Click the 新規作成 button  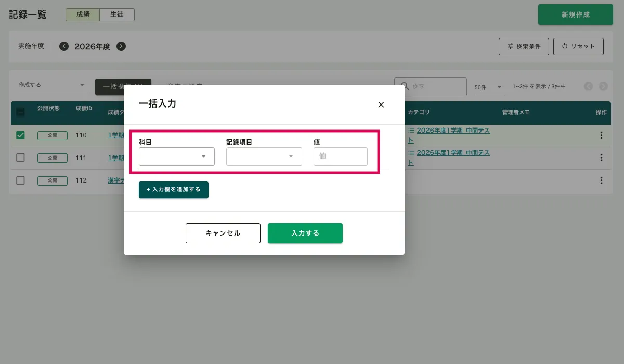[x=575, y=15]
